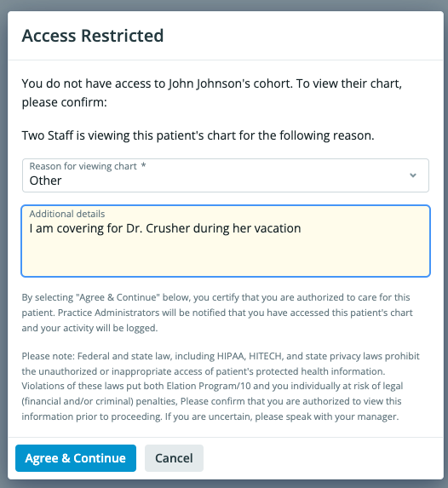Click the Reason for viewing chart label
This screenshot has height=488, width=448.
pos(83,166)
